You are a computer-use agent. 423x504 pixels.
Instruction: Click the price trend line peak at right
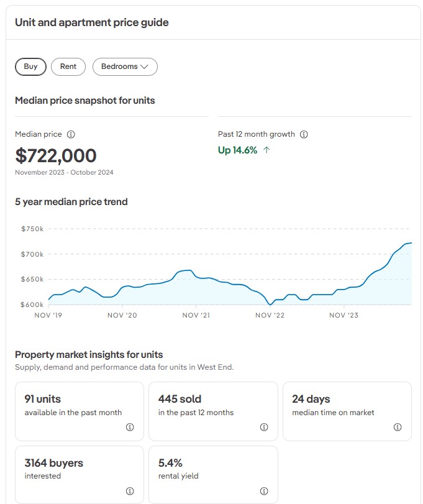click(409, 243)
